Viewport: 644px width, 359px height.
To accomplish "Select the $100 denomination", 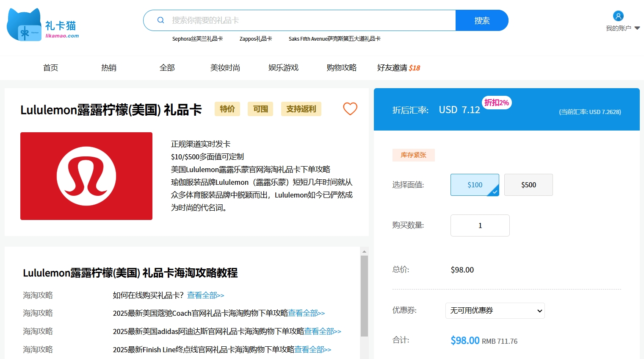I will pyautogui.click(x=475, y=185).
